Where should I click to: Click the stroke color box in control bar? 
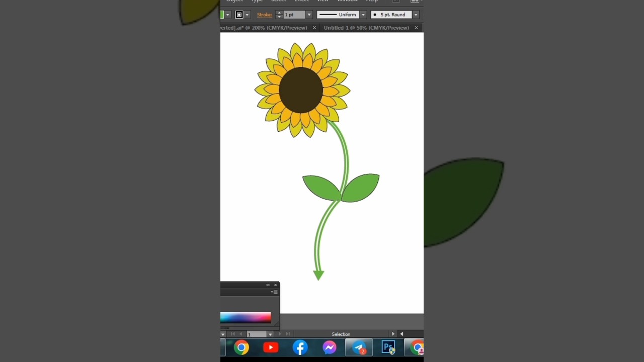(x=239, y=15)
